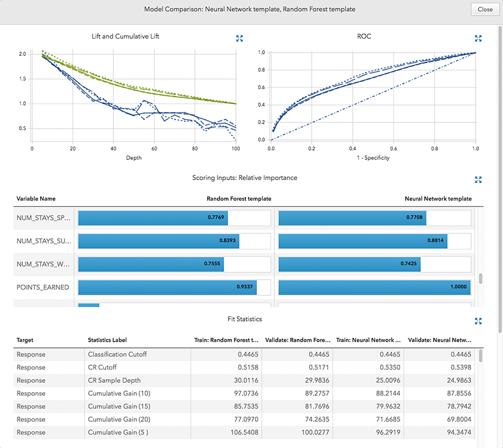Sort by Statistics Label column header
503x448 pixels.
(107, 340)
